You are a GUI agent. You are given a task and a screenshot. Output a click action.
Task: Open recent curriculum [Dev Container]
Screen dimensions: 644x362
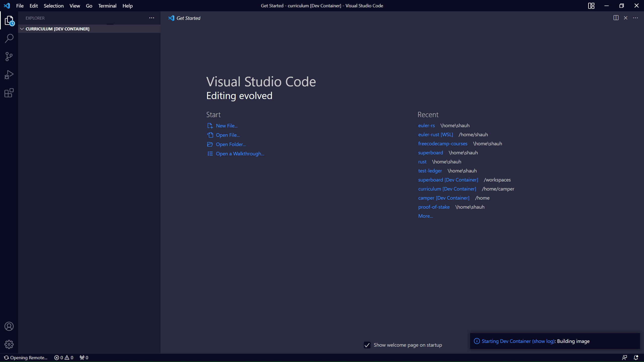[x=447, y=189]
